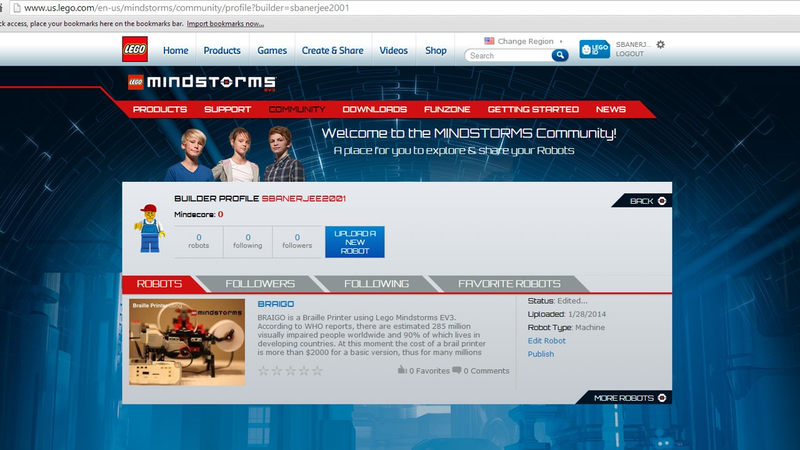Screen dimensions: 800x450
Task: Click the Edit Robot link
Action: (546, 341)
